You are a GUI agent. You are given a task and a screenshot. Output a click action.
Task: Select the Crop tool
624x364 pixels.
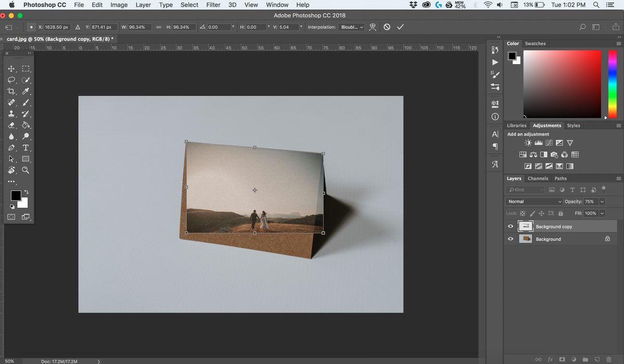coord(11,92)
